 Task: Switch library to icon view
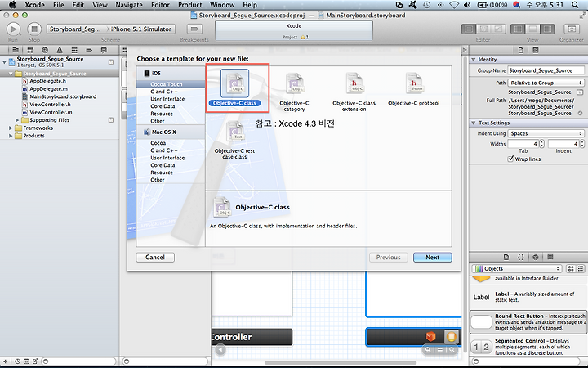click(571, 268)
